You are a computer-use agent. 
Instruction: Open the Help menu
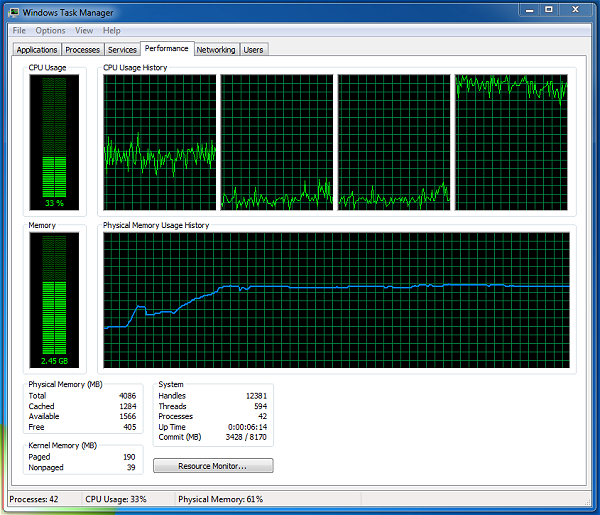coord(112,30)
